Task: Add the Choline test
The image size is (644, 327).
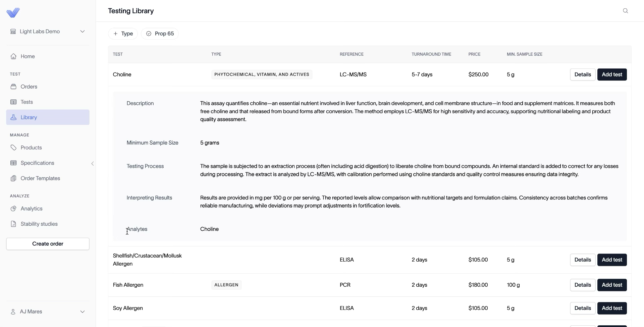Action: point(612,75)
